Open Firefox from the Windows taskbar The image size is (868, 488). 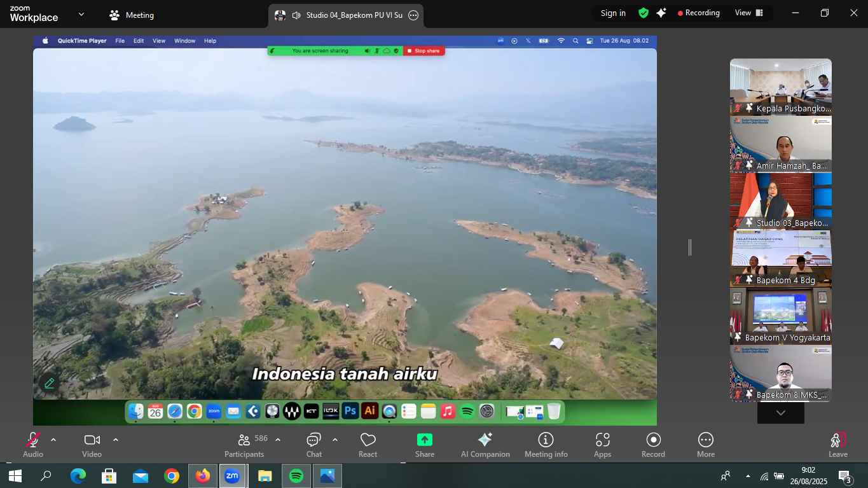(203, 476)
